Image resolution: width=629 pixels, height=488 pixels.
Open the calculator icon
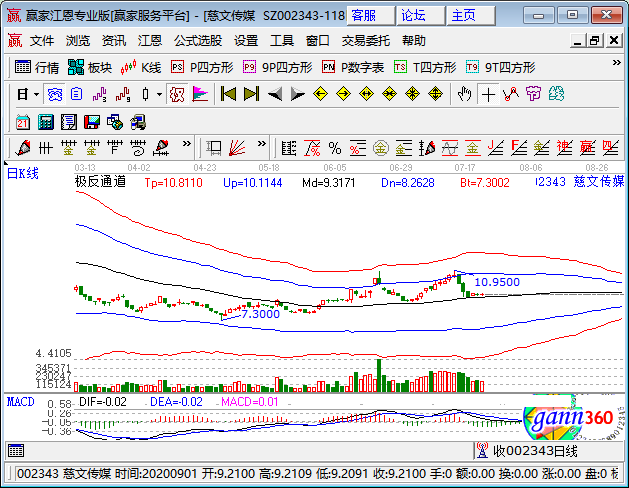(x=46, y=122)
